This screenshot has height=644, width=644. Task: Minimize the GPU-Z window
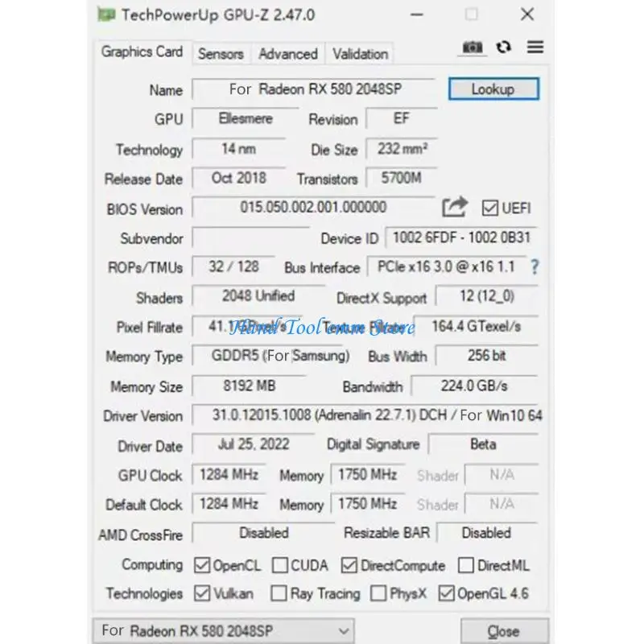(416, 14)
